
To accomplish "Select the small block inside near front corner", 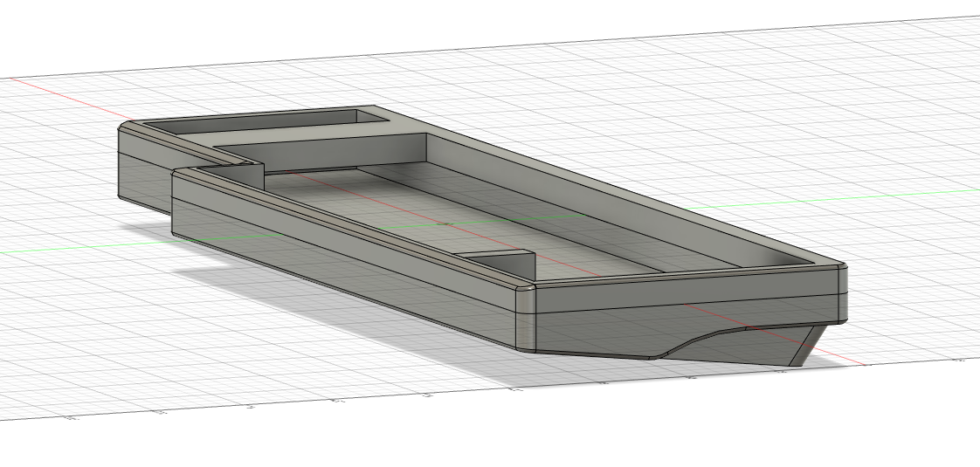I will point(501,264).
